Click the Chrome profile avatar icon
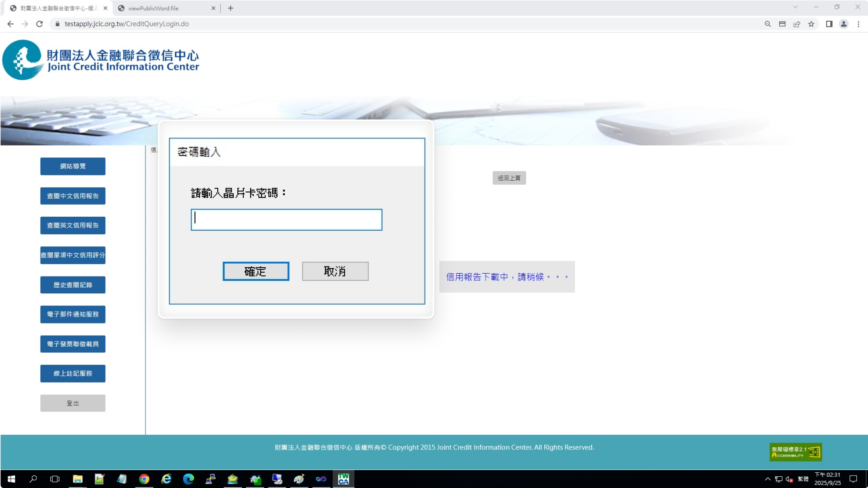This screenshot has height=488, width=868. click(x=844, y=24)
